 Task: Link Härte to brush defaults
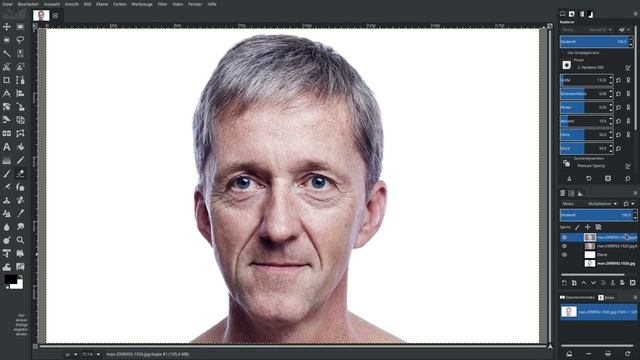click(x=629, y=135)
